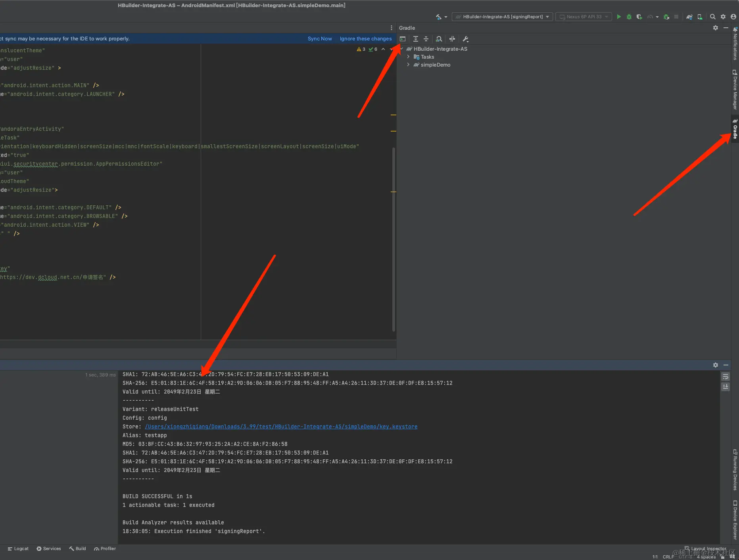Open editor tab options three-dot menu
This screenshot has height=560, width=739.
[x=392, y=28]
